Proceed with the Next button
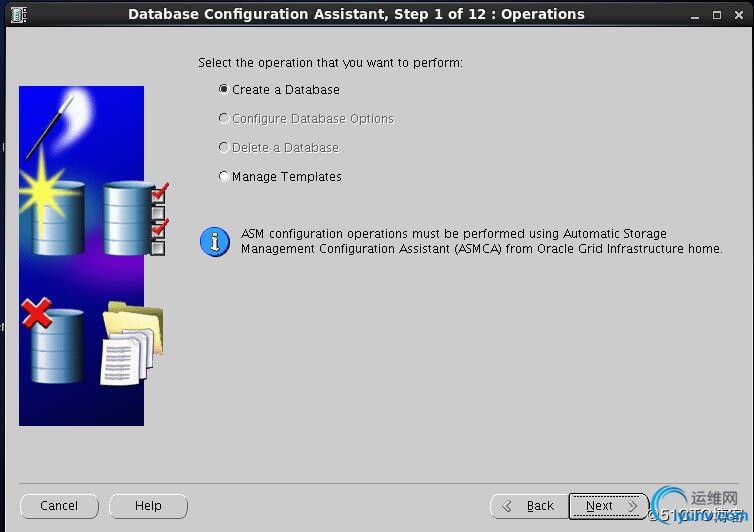754x532 pixels. pos(609,506)
